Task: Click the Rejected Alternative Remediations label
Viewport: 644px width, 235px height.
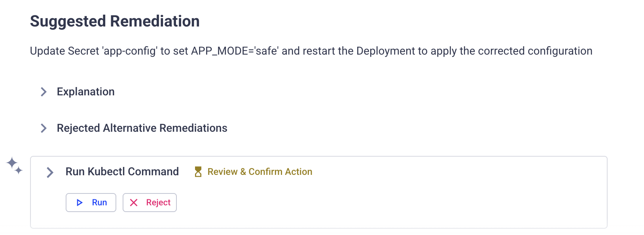Action: 142,128
